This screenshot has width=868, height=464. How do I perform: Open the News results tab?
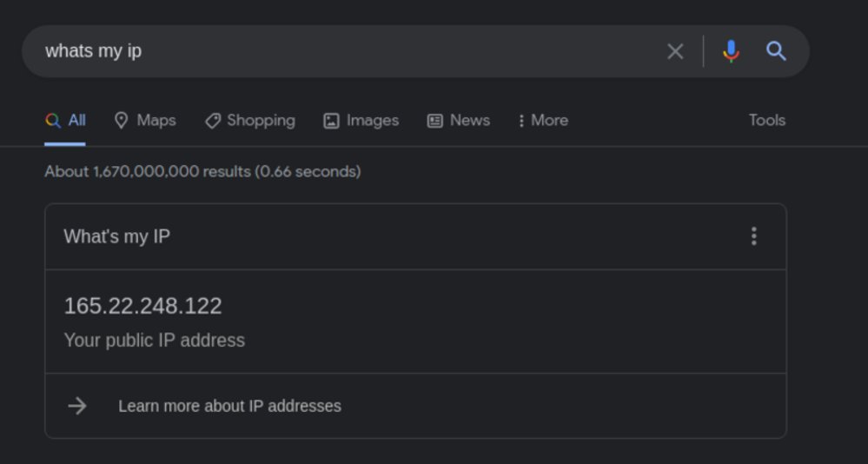coord(459,120)
